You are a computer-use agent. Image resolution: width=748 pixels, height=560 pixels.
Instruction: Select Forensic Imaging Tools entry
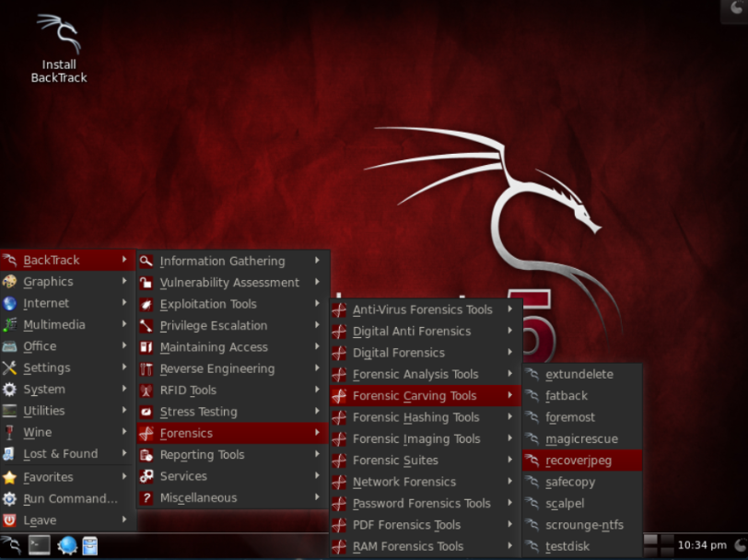425,438
